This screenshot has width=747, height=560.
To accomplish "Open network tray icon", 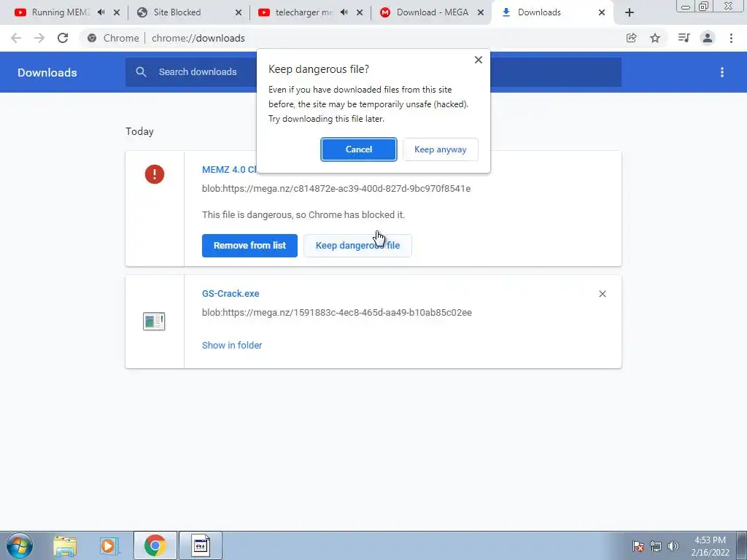I will click(656, 546).
